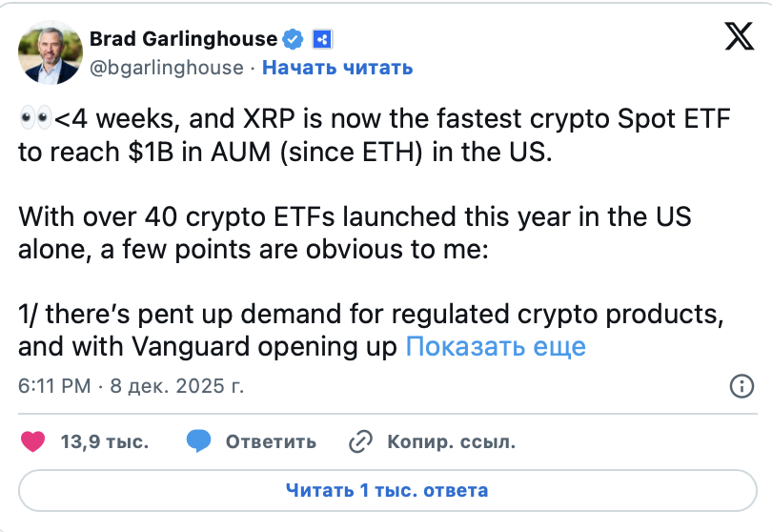772x532 pixels.
Task: Expand the tweet with Показать еще
Action: (x=496, y=346)
